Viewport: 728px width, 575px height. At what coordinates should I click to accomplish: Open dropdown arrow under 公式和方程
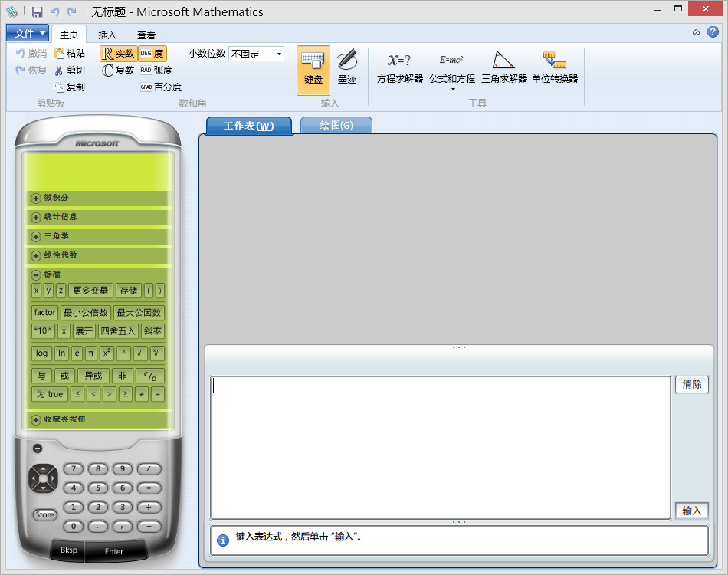[453, 89]
